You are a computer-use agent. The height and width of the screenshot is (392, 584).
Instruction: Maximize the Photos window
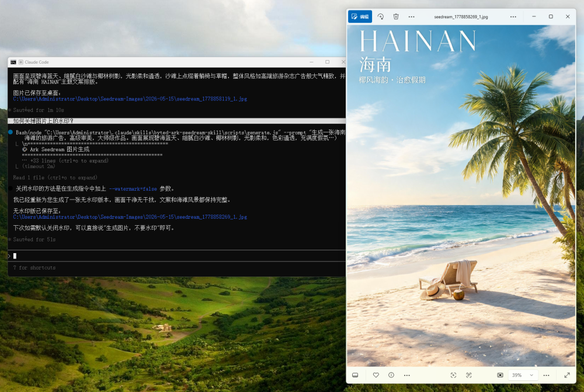tap(551, 16)
